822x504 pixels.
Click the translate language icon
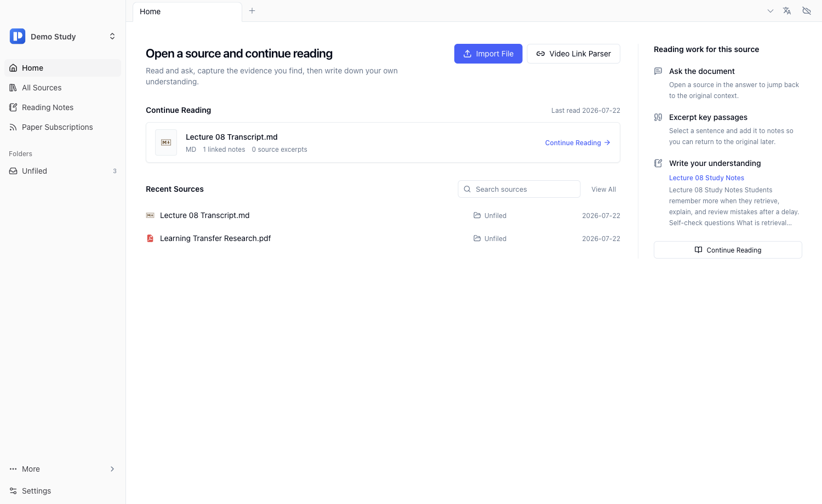[787, 11]
